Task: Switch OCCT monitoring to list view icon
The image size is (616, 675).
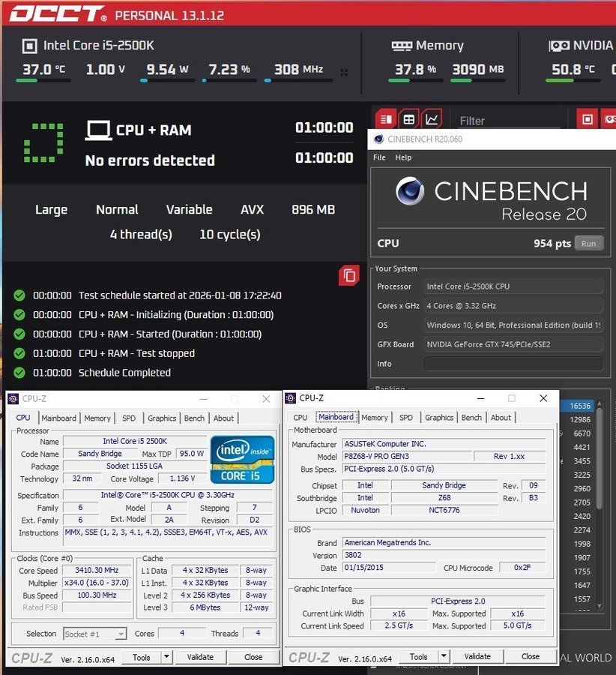Action: tap(386, 119)
